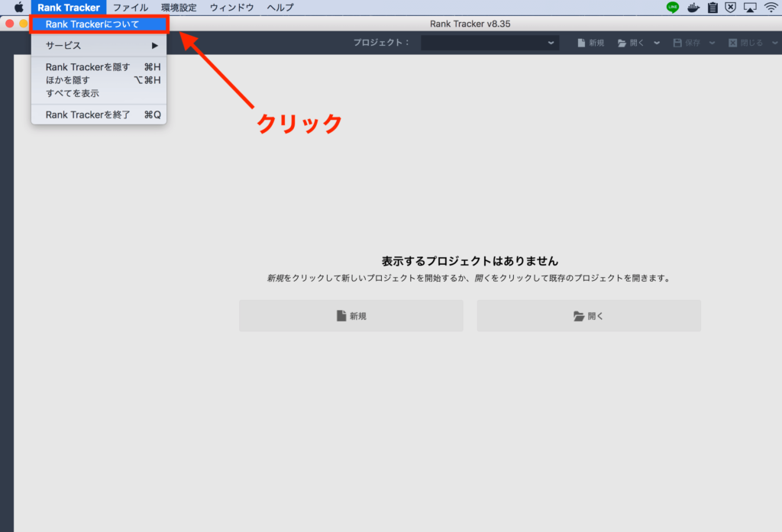Screen dimensions: 782x532
Task: Choose Rank Trackerを終了 menu entry
Action: pyautogui.click(x=99, y=114)
